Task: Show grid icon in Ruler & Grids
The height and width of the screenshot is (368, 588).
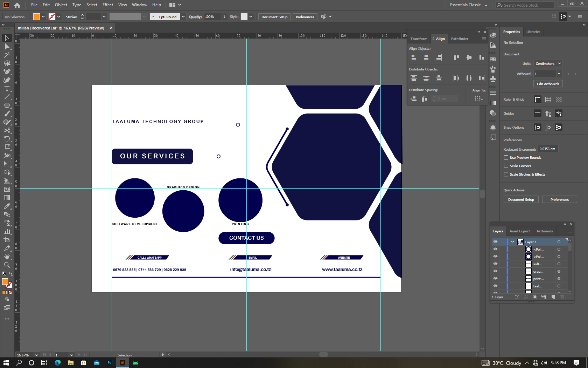Action: click(548, 100)
